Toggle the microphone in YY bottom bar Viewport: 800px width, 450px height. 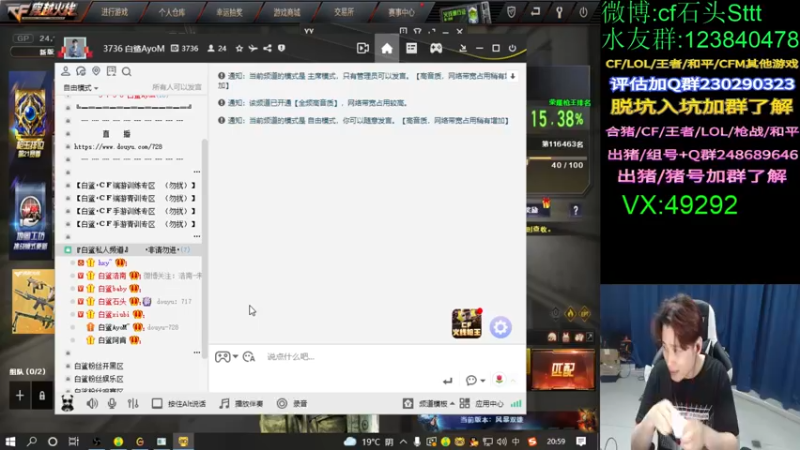tap(112, 404)
